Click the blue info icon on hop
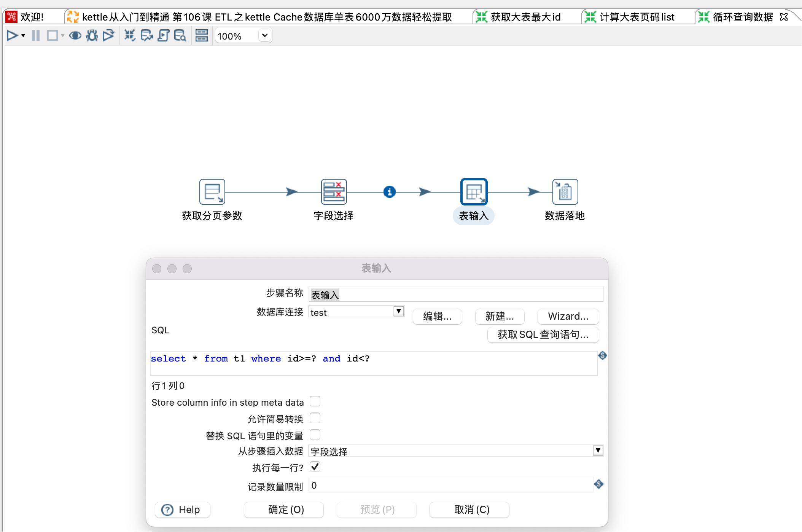Viewport: 802px width, 532px height. (x=389, y=192)
